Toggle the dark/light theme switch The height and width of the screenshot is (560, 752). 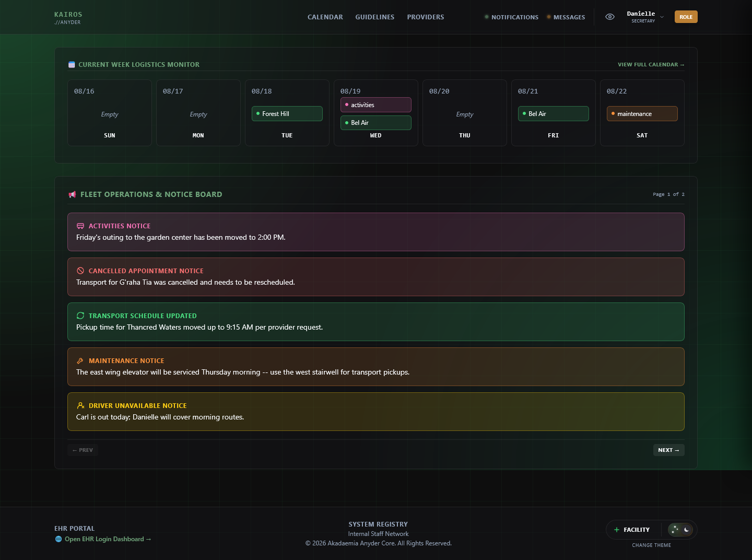[x=680, y=530]
